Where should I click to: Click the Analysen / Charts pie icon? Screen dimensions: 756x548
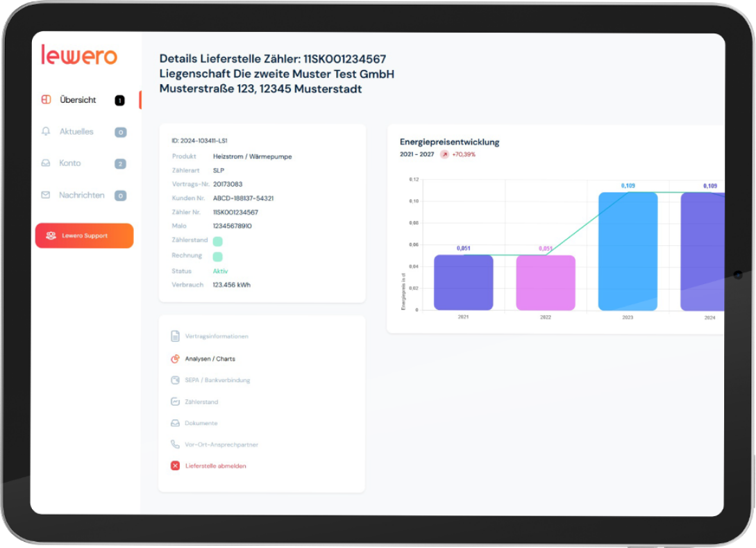[x=175, y=359]
